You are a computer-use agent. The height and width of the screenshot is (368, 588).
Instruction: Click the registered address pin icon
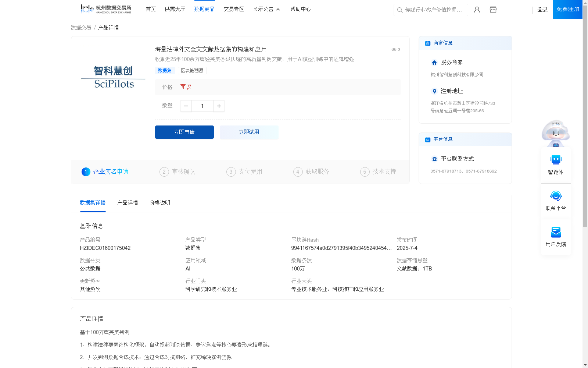[x=434, y=91]
